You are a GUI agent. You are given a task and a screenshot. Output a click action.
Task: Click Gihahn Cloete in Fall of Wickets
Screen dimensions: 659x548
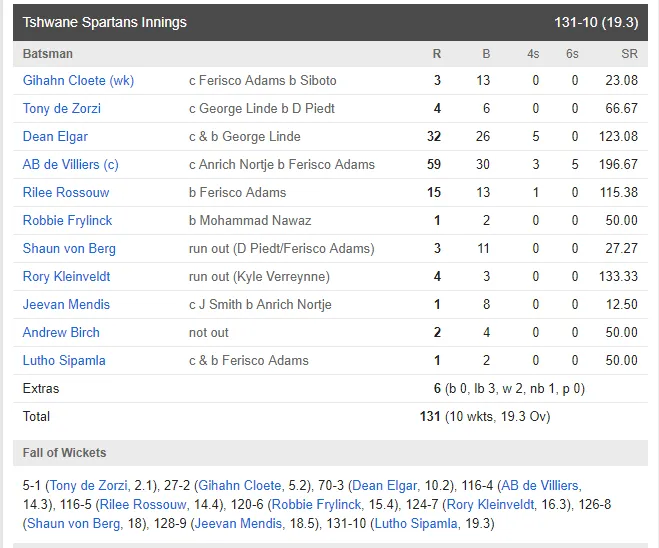click(240, 485)
